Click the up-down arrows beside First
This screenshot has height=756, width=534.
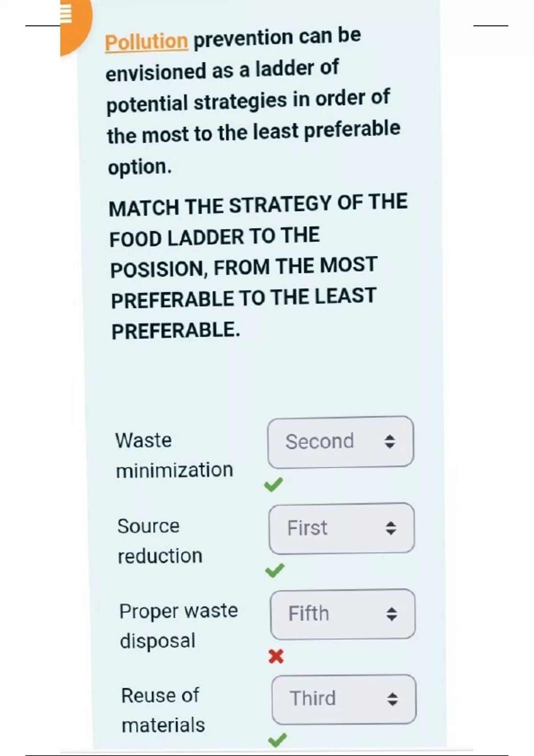coord(391,528)
